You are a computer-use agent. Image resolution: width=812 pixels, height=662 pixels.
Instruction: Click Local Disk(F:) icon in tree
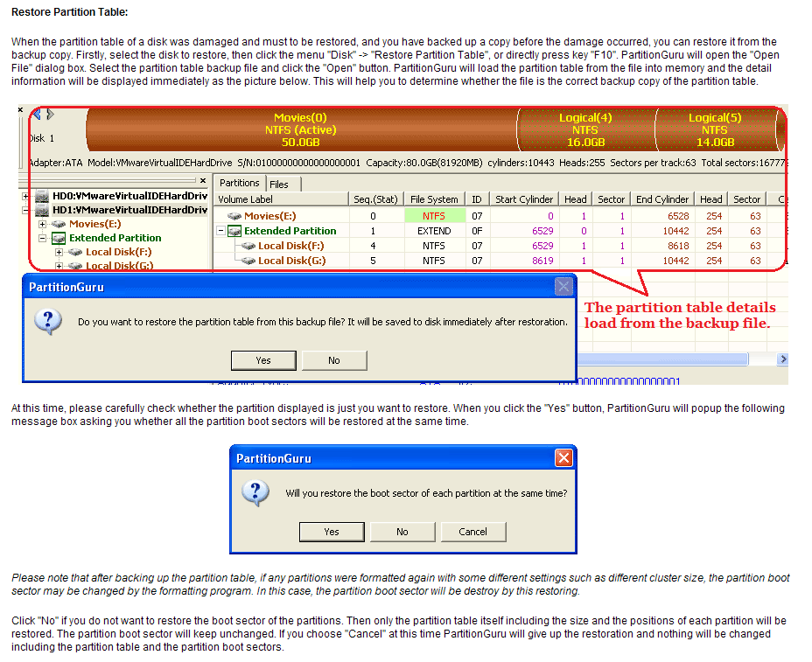tap(75, 252)
